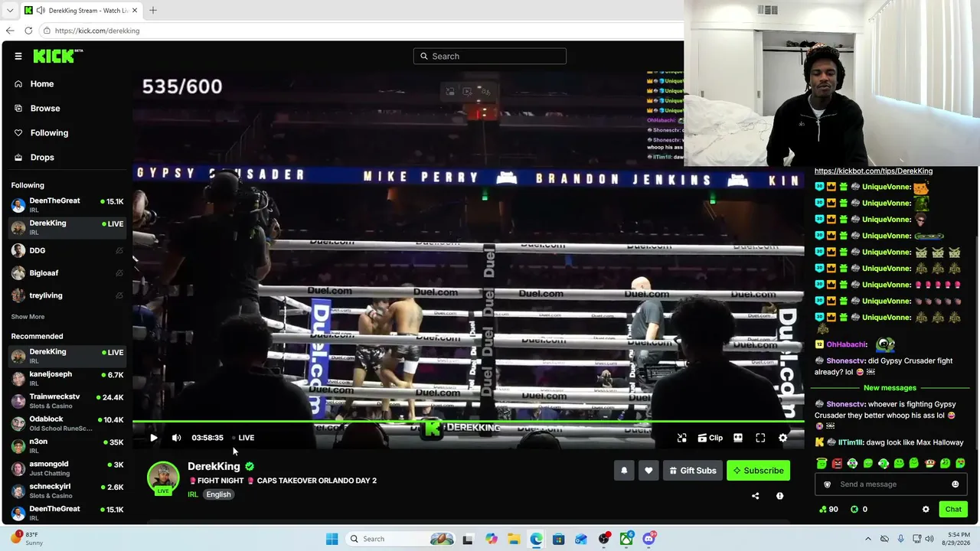
Task: Toggle notifications with the bell button
Action: click(x=624, y=471)
